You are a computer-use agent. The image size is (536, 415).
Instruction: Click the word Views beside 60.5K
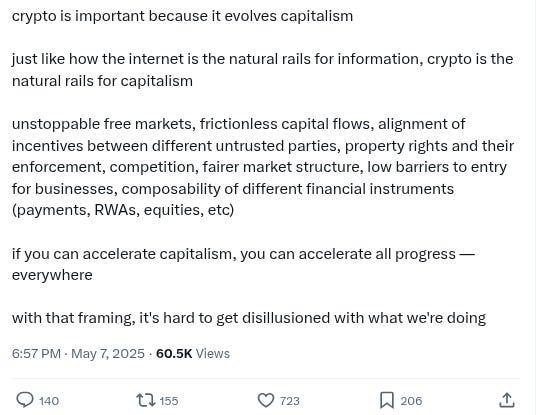213,353
